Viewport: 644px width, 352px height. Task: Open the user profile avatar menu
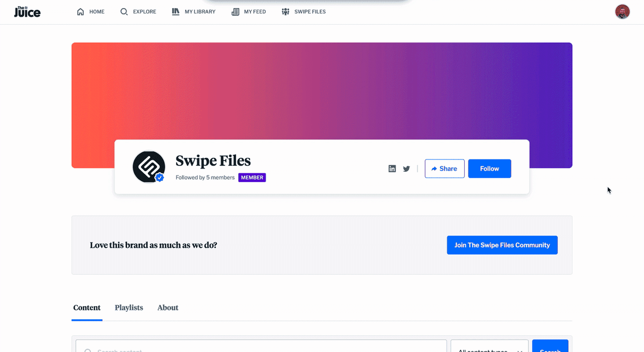coord(622,12)
